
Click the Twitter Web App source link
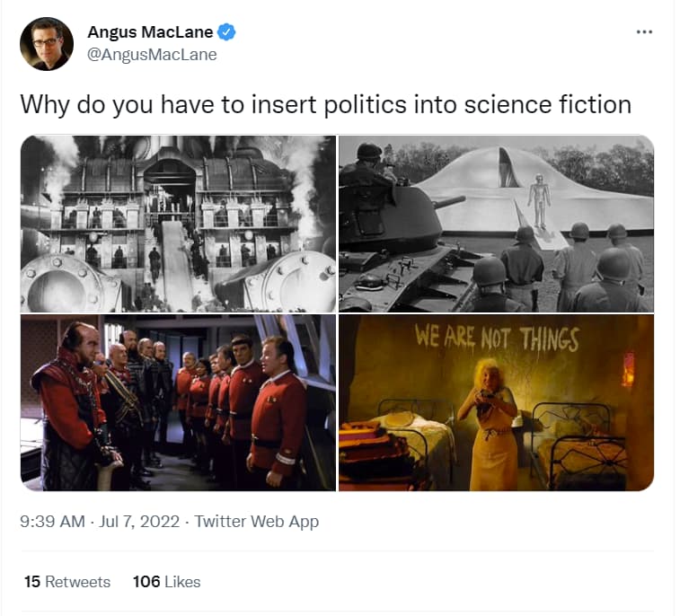pos(256,521)
